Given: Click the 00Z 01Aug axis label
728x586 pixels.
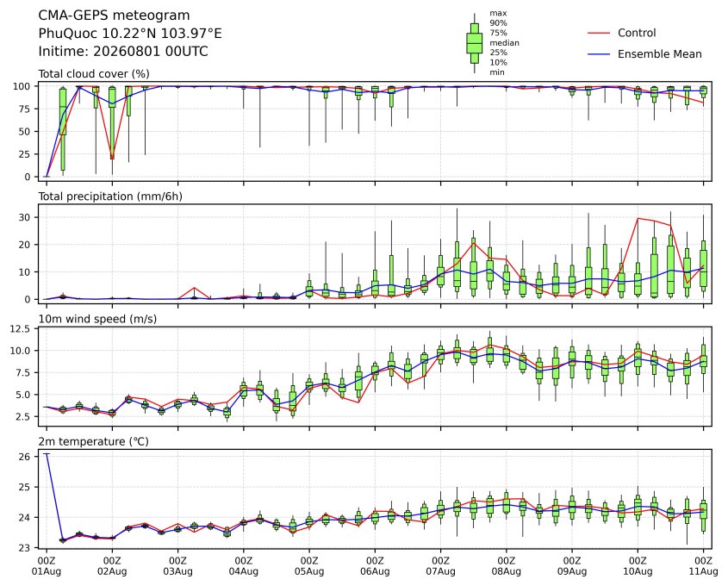Looking at the screenshot, I should tap(47, 566).
